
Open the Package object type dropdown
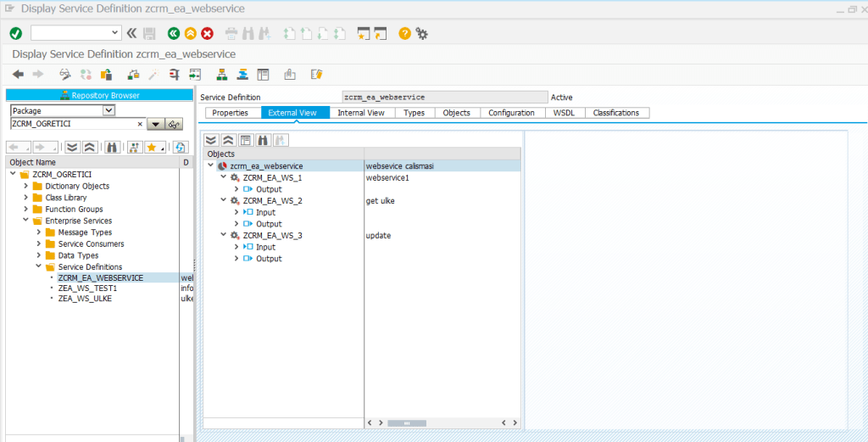point(108,110)
